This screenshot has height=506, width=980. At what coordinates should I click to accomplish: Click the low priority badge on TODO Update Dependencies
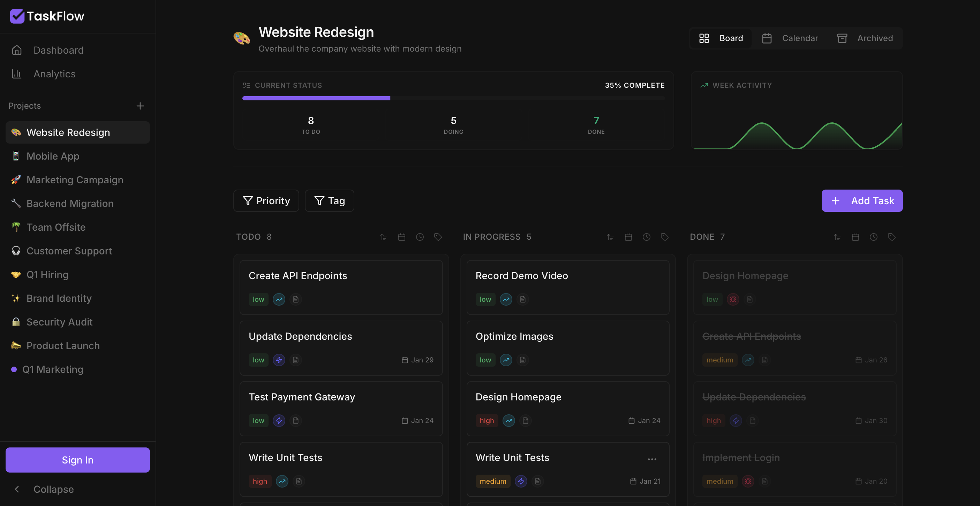259,360
